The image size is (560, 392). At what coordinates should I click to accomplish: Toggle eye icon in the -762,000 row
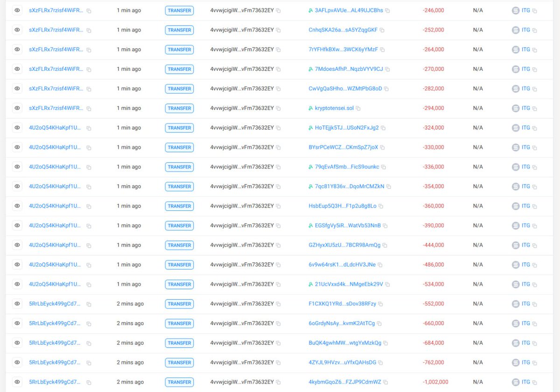click(17, 363)
